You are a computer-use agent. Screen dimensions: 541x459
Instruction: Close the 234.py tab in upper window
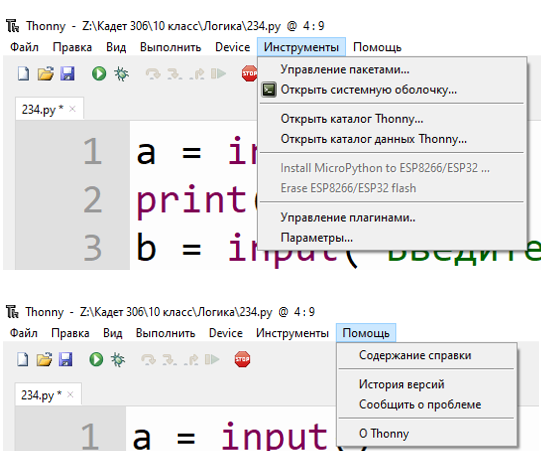72,109
